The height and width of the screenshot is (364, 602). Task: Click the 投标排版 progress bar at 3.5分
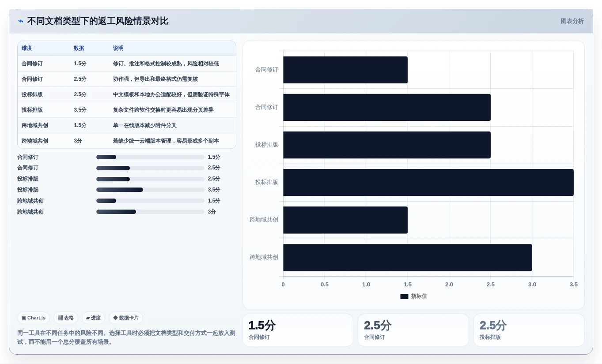tap(150, 190)
